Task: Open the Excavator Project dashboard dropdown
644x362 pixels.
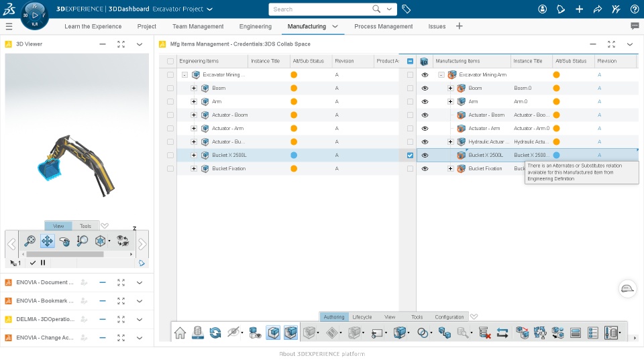Action: pyautogui.click(x=209, y=9)
